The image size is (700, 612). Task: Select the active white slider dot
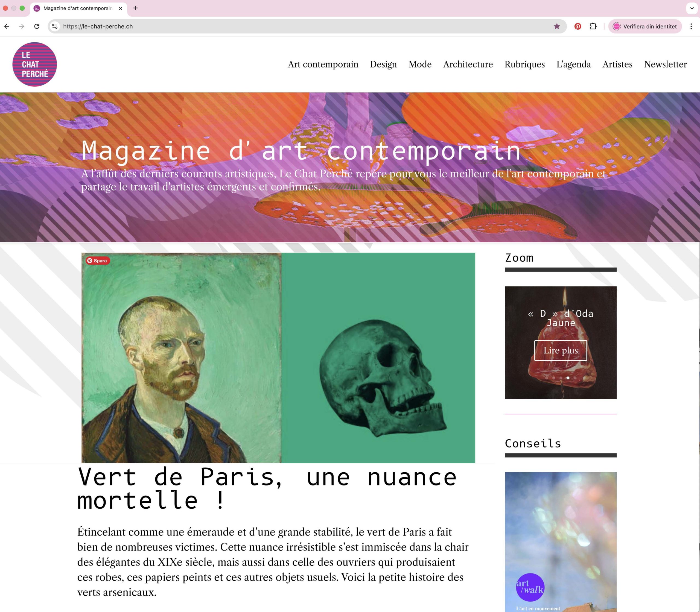coord(568,378)
